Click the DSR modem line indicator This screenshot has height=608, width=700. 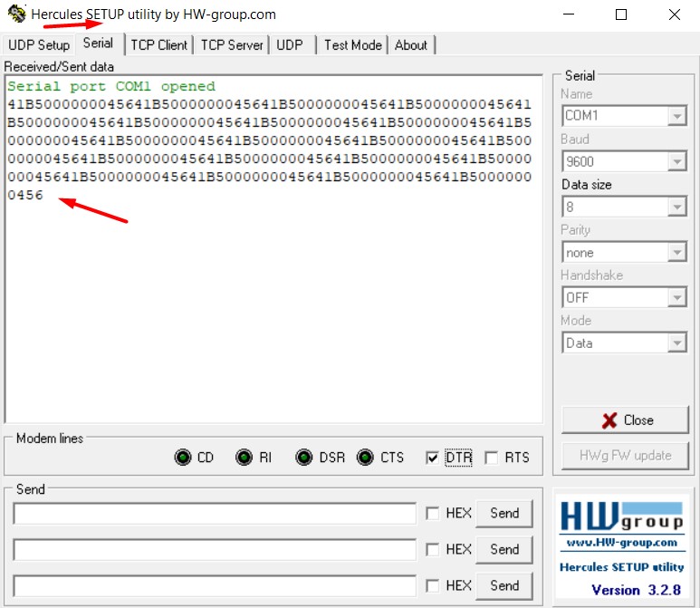click(304, 457)
